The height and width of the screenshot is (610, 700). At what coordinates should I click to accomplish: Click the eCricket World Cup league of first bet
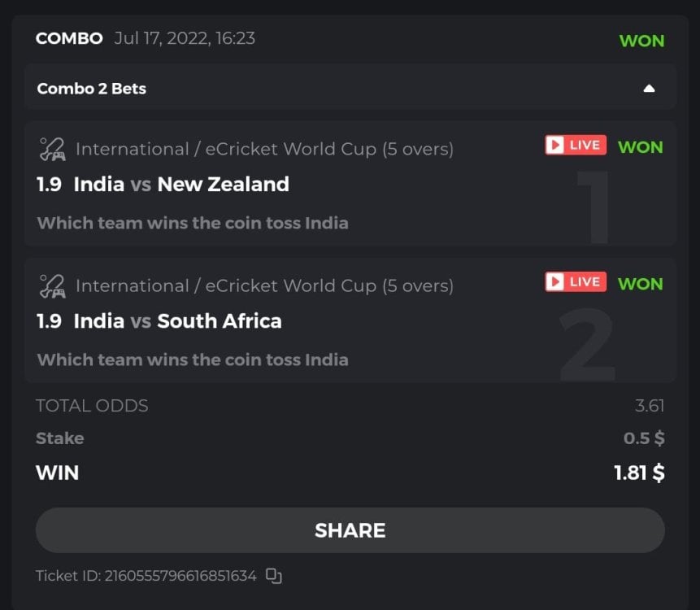[x=264, y=150]
